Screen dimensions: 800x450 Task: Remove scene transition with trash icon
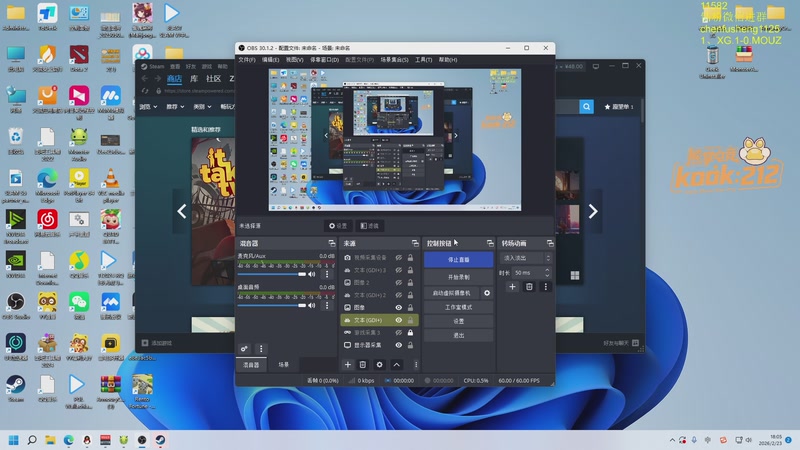pyautogui.click(x=529, y=287)
